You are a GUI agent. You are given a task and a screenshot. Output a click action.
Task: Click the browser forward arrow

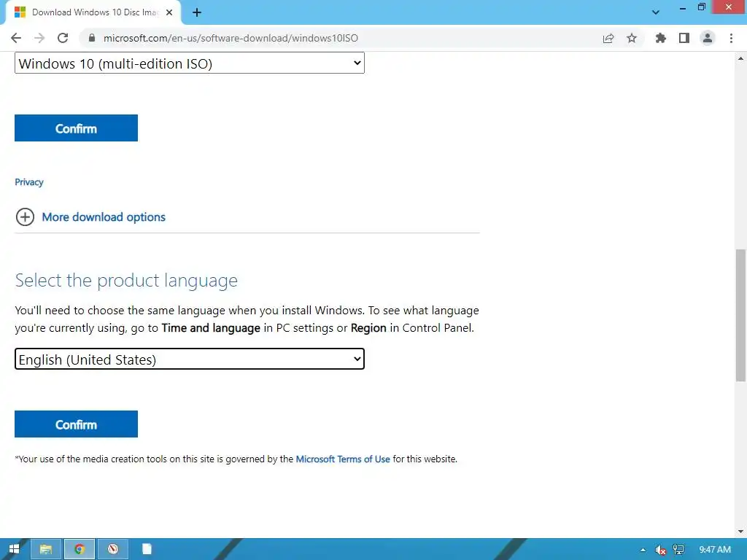(39, 38)
